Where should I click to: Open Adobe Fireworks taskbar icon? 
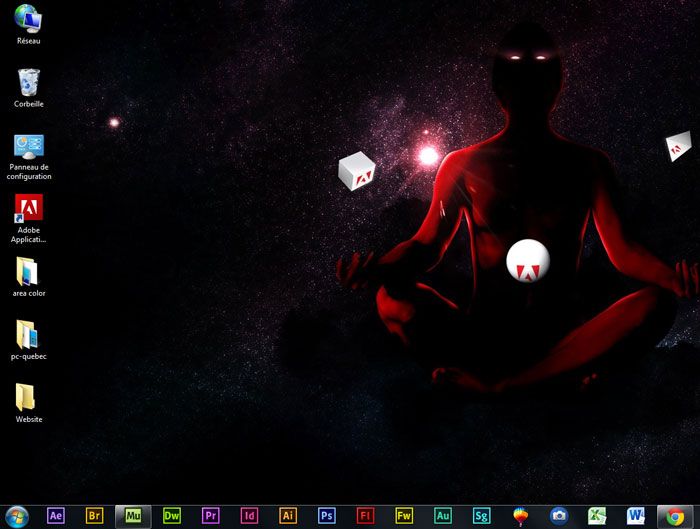pos(404,516)
